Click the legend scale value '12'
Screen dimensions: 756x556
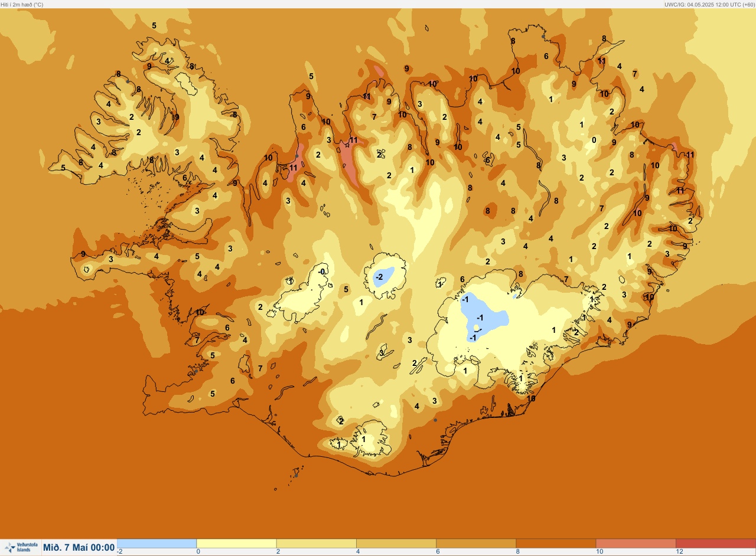tap(679, 552)
